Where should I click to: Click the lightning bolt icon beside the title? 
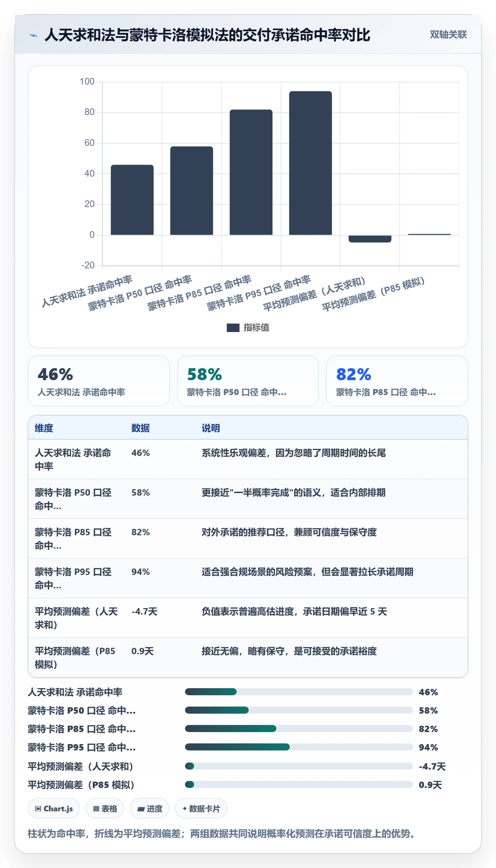pos(34,35)
